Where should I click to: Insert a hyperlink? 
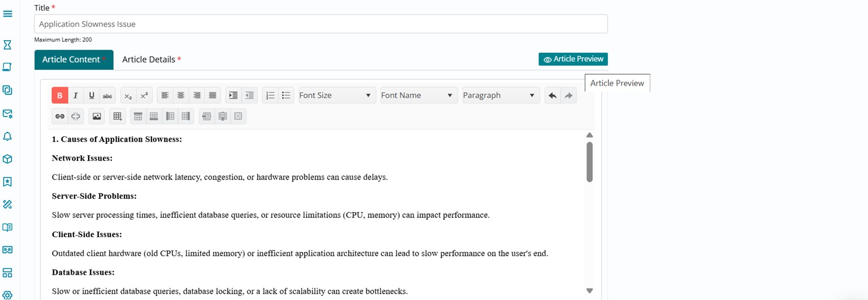point(59,116)
